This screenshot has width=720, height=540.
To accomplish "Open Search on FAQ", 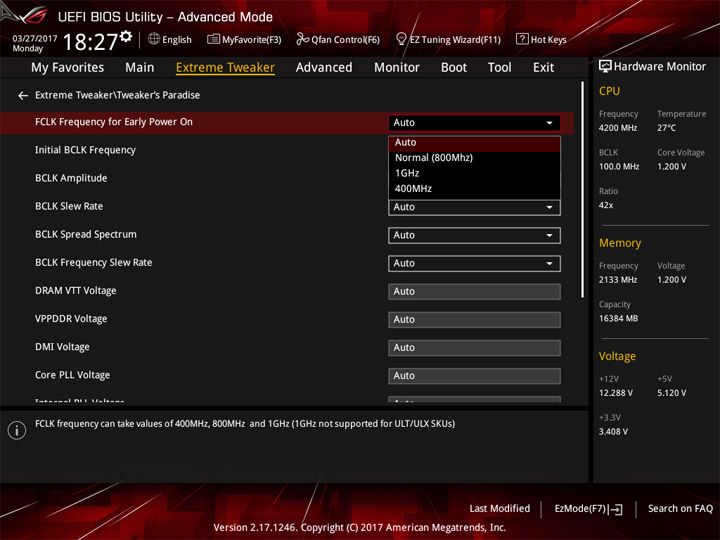I will pyautogui.click(x=680, y=509).
